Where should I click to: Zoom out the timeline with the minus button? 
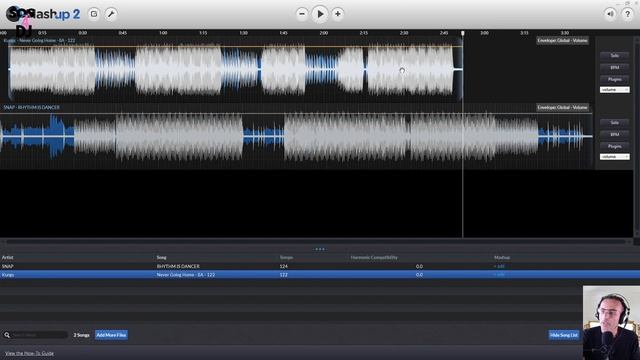point(302,14)
